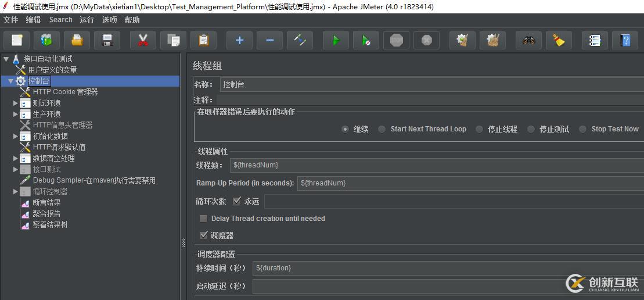Start the test with green play icon

point(336,40)
